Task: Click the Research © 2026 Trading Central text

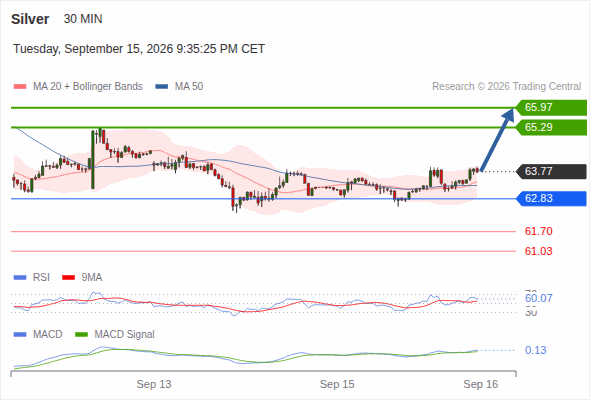Action: [x=506, y=87]
